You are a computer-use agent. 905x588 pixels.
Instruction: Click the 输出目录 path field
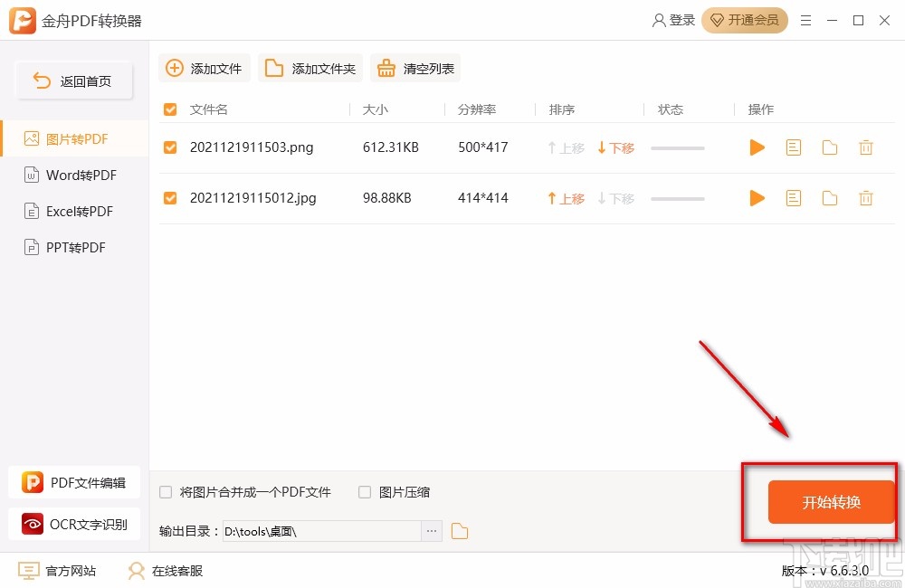322,531
